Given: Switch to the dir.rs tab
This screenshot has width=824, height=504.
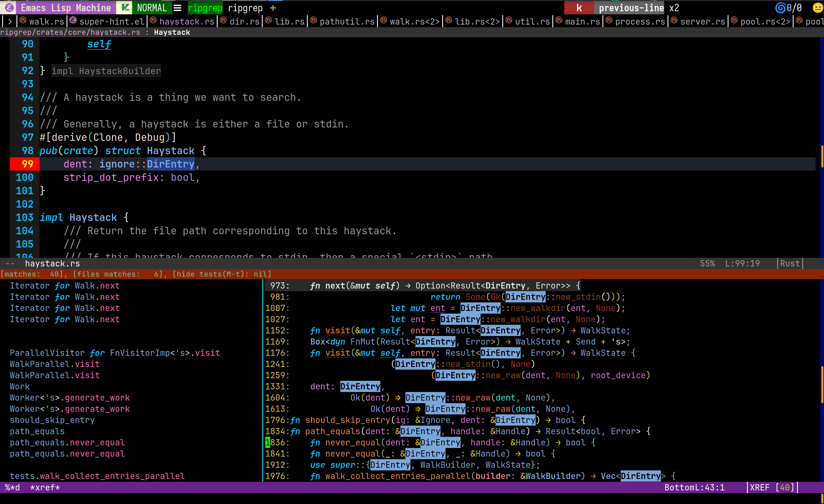Looking at the screenshot, I should pos(244,21).
